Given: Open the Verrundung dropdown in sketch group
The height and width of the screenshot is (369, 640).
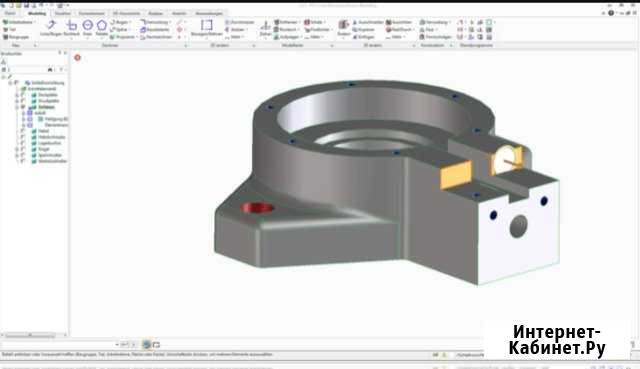Looking at the screenshot, I should [156, 22].
